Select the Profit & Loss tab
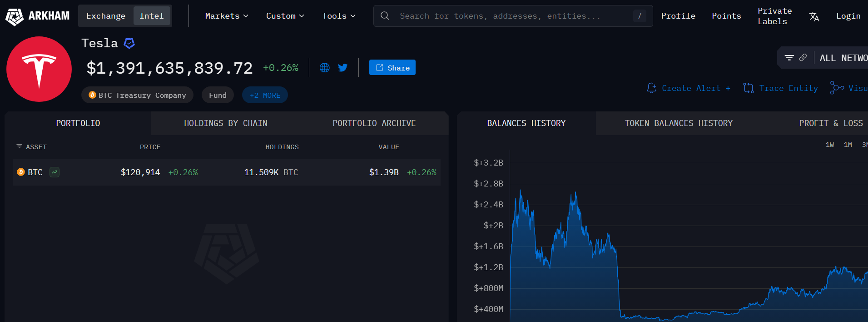The image size is (868, 322). pyautogui.click(x=831, y=123)
